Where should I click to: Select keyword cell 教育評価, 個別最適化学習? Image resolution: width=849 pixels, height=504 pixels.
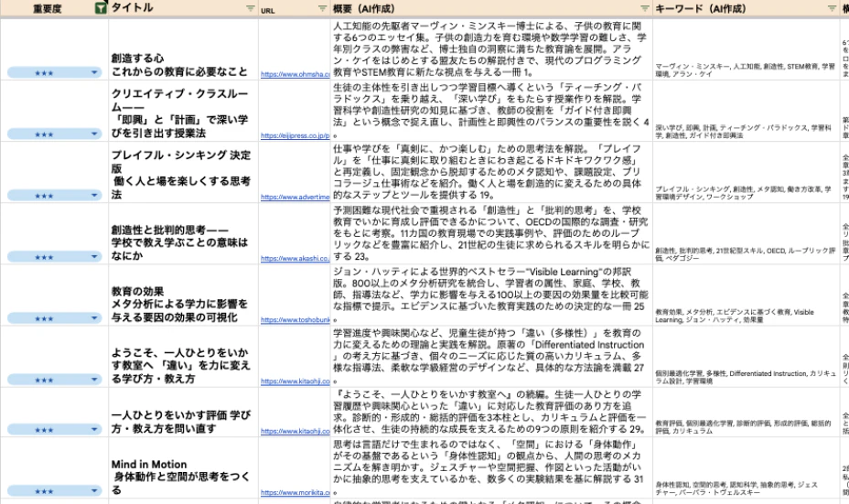click(747, 413)
